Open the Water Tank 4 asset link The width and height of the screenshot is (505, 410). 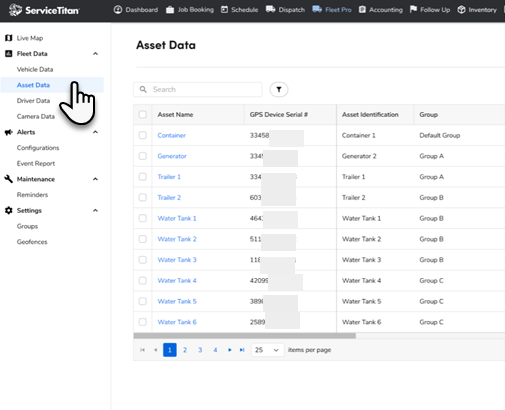177,280
